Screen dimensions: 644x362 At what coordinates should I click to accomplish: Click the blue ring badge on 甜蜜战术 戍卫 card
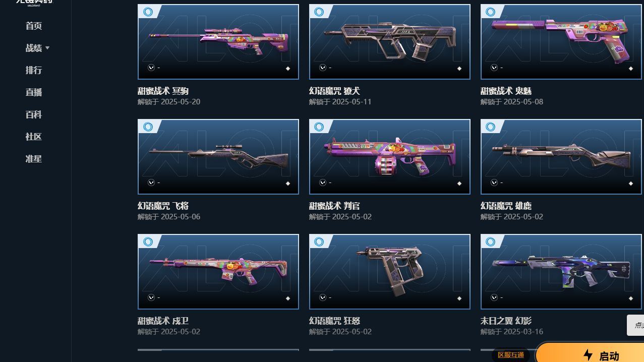(148, 242)
